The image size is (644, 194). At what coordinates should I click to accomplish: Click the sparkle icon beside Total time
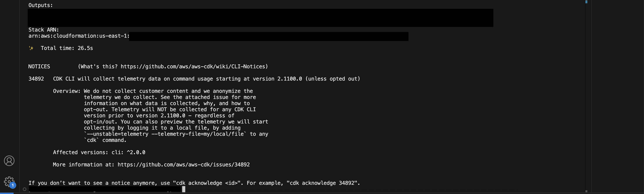[x=31, y=48]
